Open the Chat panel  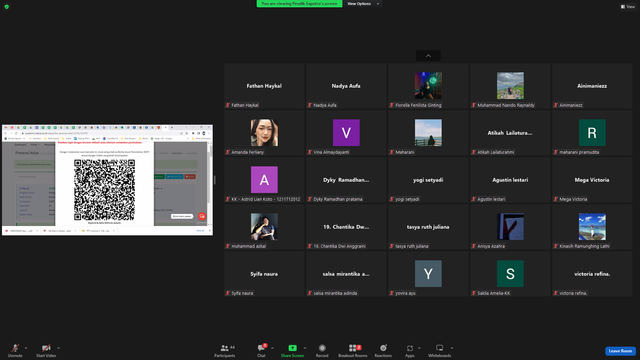coord(261,350)
